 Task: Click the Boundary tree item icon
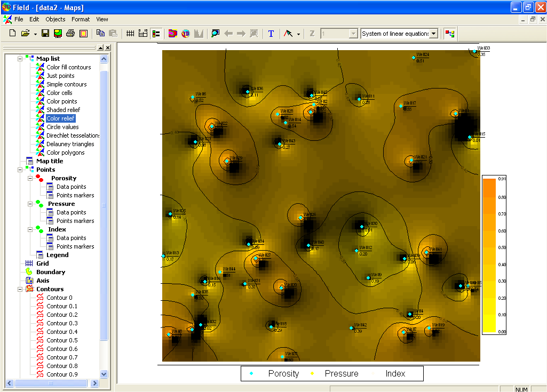point(29,271)
